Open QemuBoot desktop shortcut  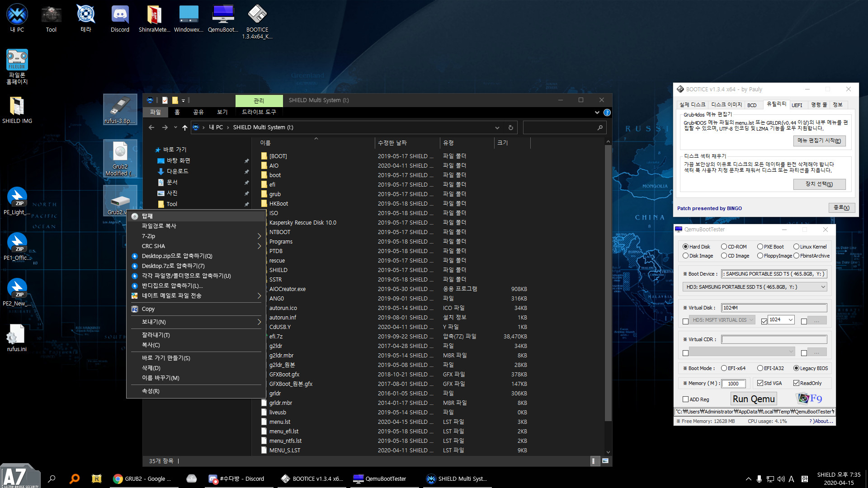223,18
